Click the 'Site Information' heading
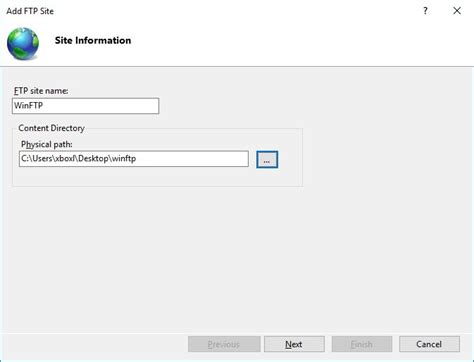The height and width of the screenshot is (362, 474). (x=93, y=40)
